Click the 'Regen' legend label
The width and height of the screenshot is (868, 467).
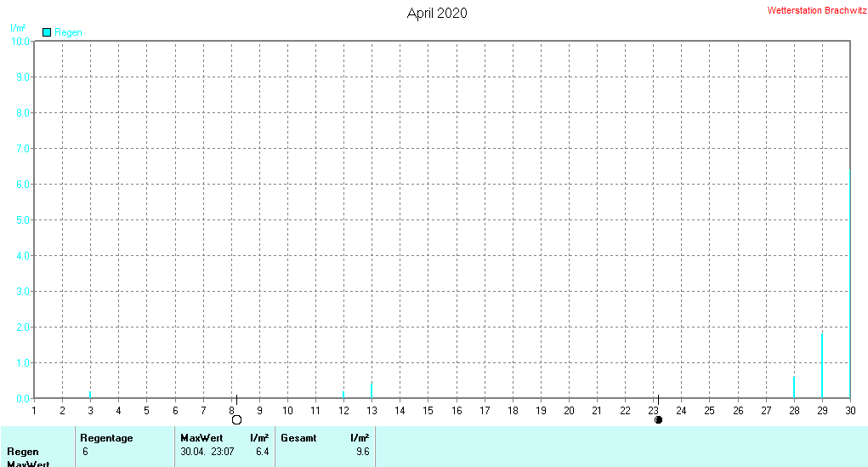click(68, 32)
